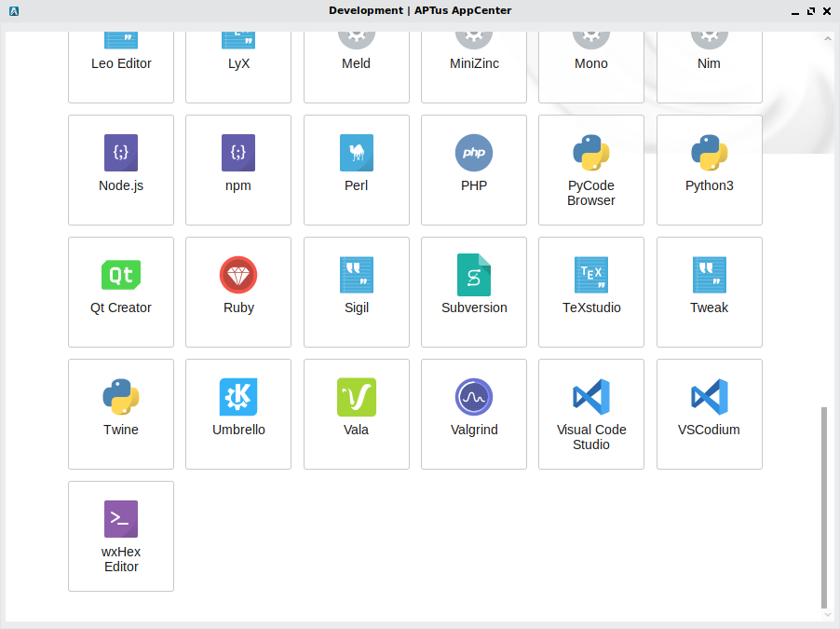Click the 'TeXstudio' label
840x629 pixels.
[x=591, y=308]
